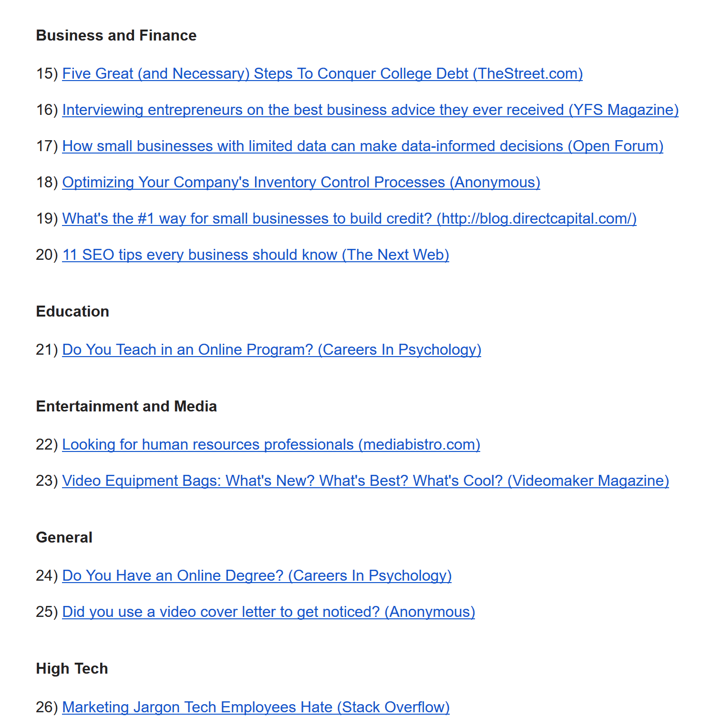Select the High Tech section heading
702x728 pixels.
coord(72,669)
